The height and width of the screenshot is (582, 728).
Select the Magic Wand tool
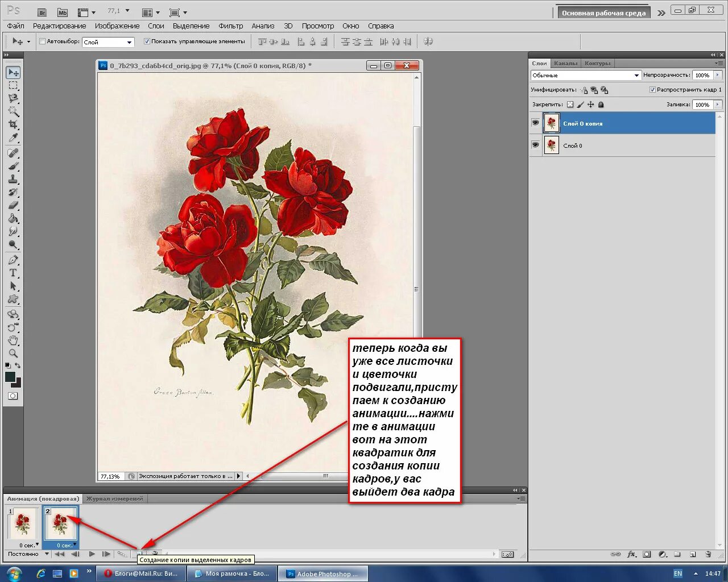[x=13, y=111]
